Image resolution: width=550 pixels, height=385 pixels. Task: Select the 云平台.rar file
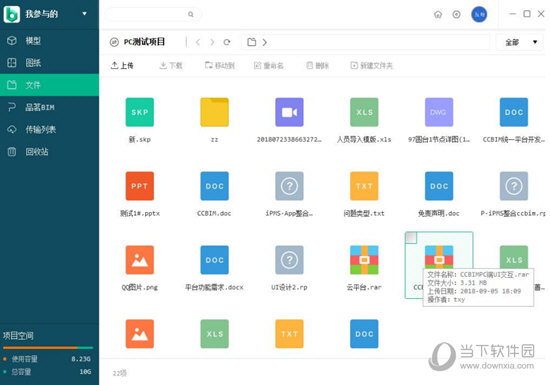[364, 260]
